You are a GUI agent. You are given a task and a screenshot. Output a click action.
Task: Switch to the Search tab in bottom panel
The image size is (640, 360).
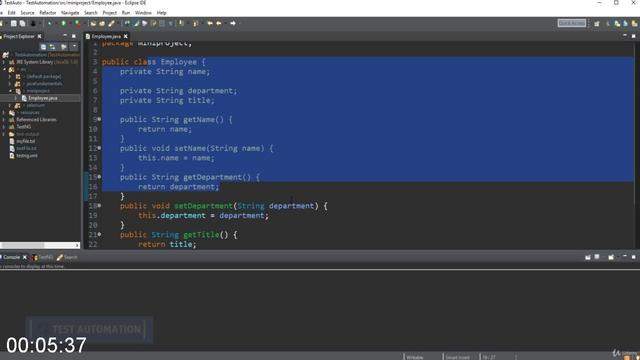pyautogui.click(x=67, y=257)
